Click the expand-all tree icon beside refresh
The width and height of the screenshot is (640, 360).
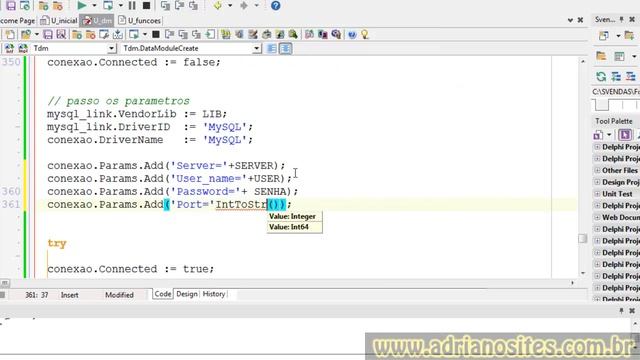click(616, 76)
